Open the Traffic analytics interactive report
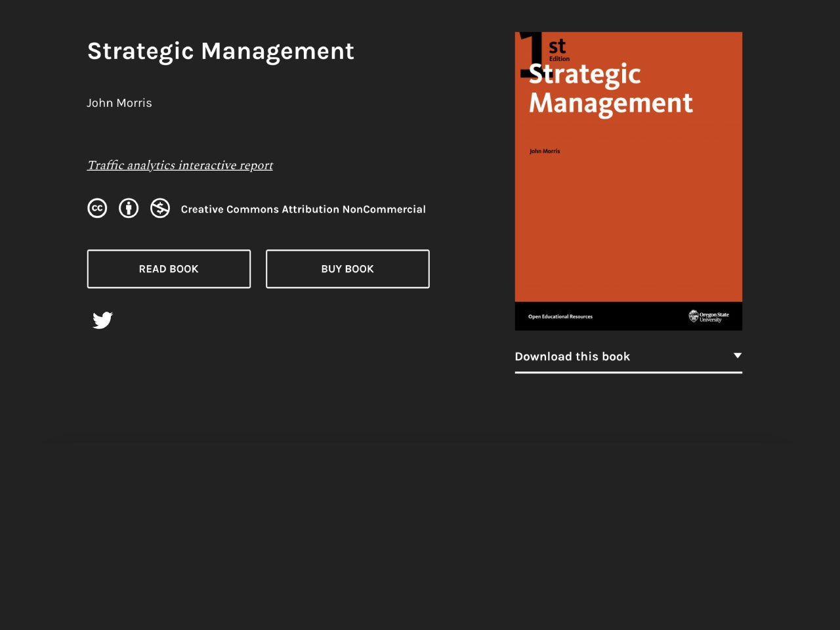This screenshot has width=840, height=630. [180, 165]
